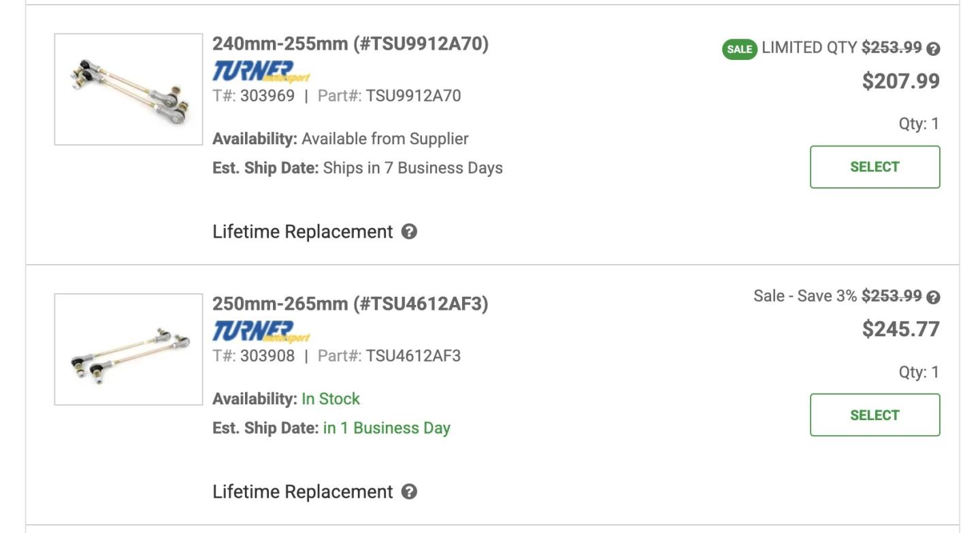The width and height of the screenshot is (980, 533).
Task: Click the LIMITED QTY label
Action: [x=809, y=48]
